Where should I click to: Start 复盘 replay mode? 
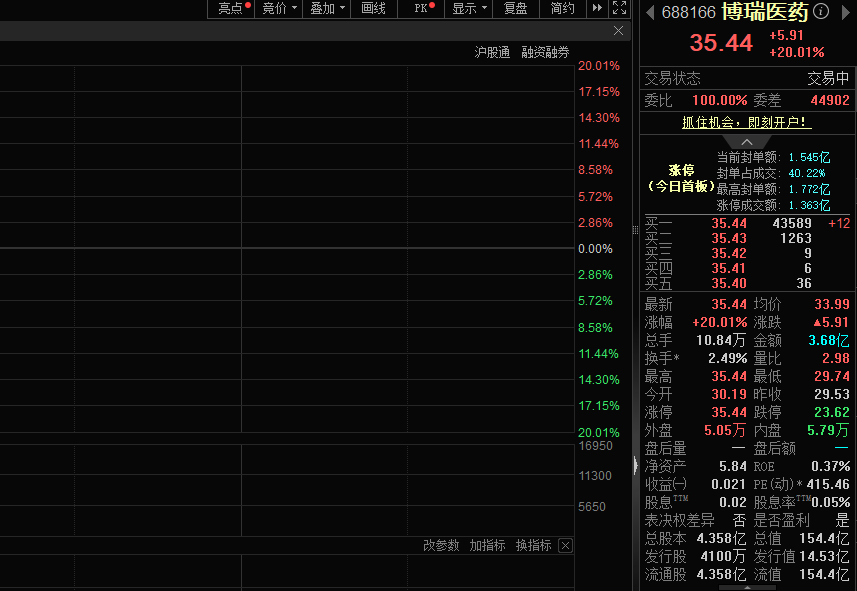click(x=515, y=8)
